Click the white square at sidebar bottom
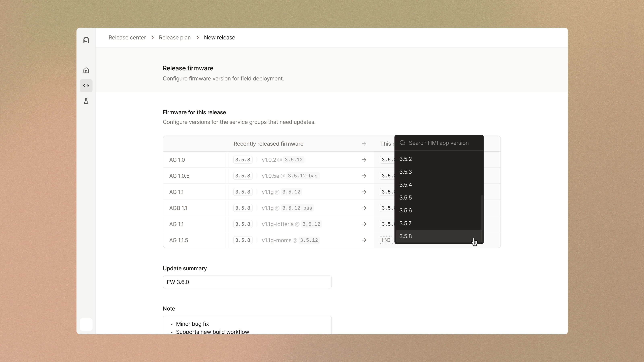Viewport: 644px width, 362px height. coord(86,325)
